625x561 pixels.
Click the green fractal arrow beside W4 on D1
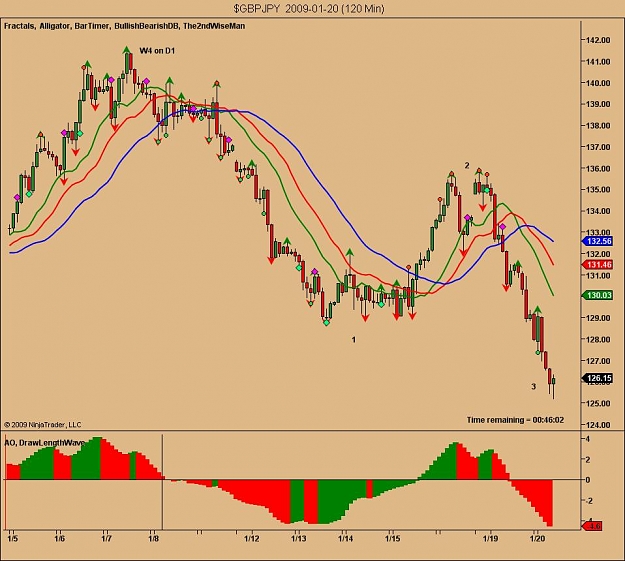click(127, 50)
